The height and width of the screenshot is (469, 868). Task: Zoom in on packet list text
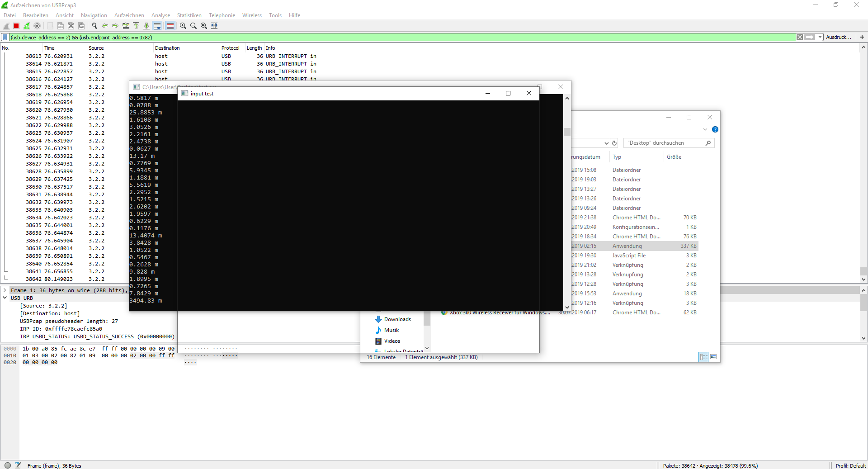point(183,26)
